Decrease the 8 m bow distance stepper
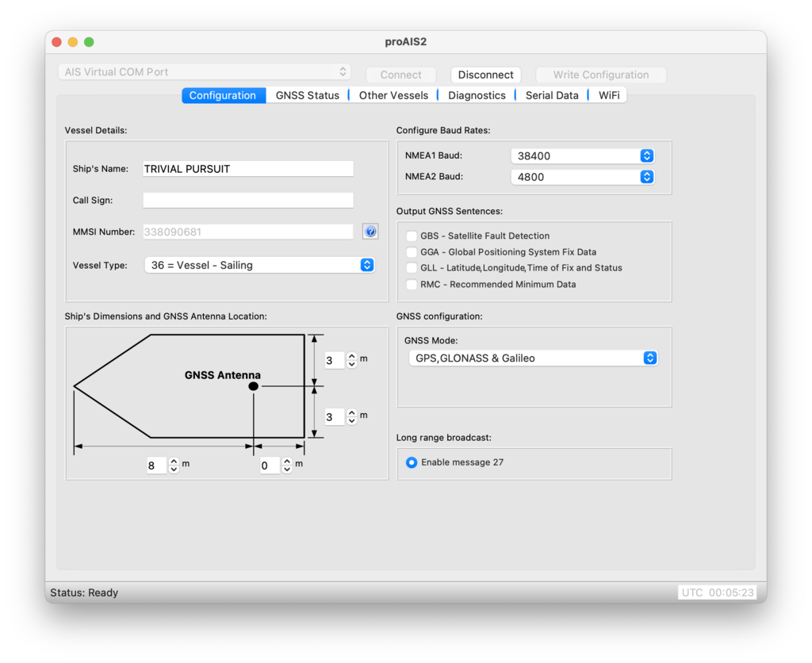The width and height of the screenshot is (812, 663). pyautogui.click(x=174, y=469)
